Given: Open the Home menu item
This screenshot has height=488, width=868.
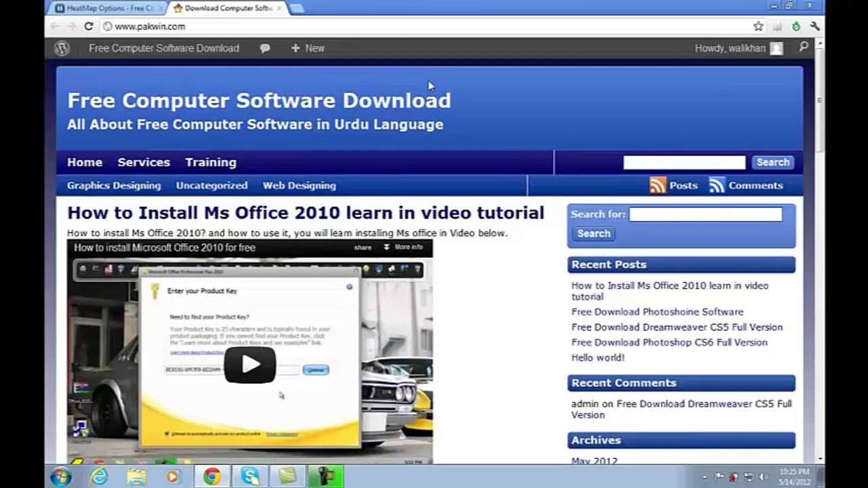Looking at the screenshot, I should [85, 162].
